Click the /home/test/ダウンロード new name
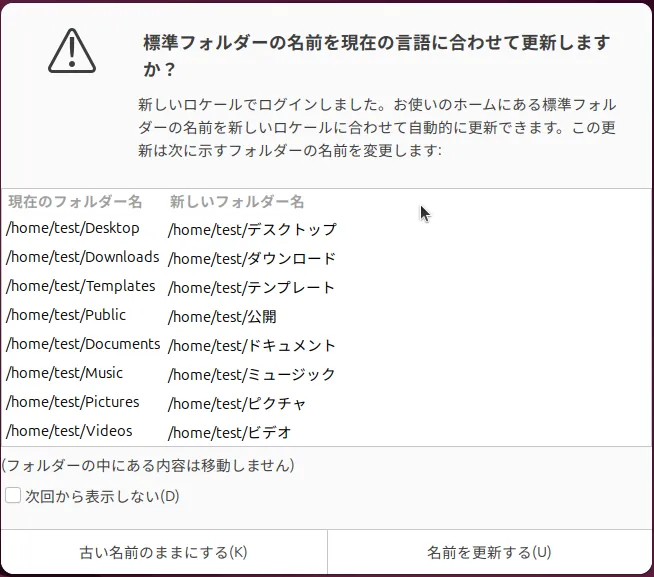 tap(252, 259)
